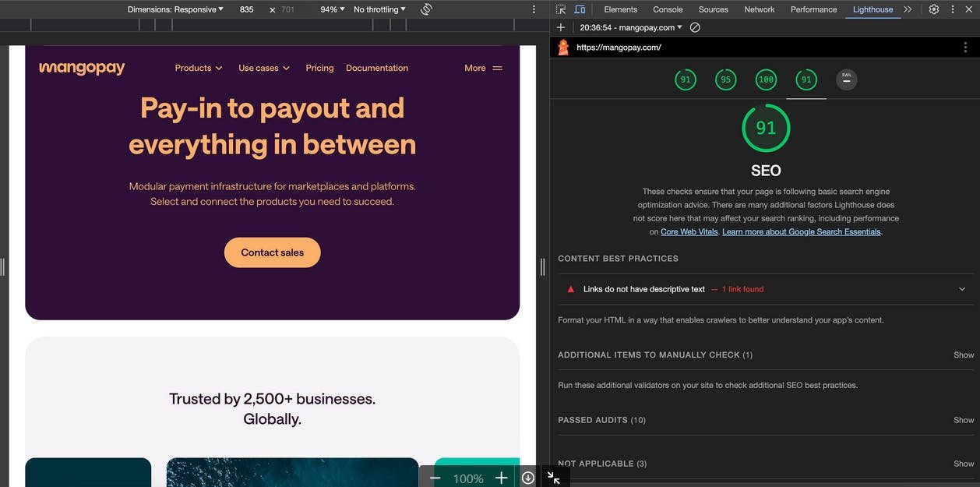Click the Contact sales button
The image size is (980, 487).
click(272, 252)
